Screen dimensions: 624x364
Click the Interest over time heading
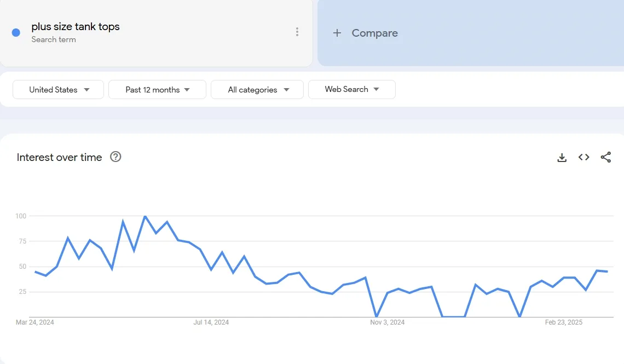(x=59, y=157)
